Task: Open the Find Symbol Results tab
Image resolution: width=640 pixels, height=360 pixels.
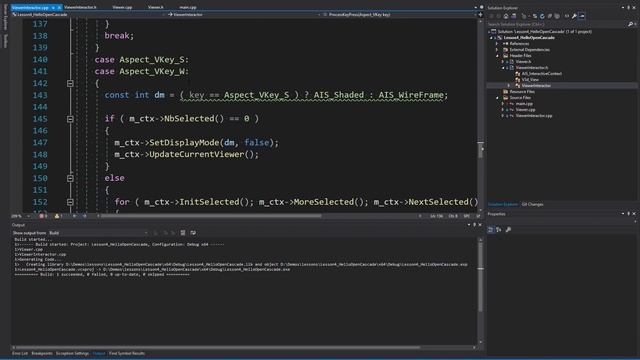Action: pyautogui.click(x=127, y=353)
